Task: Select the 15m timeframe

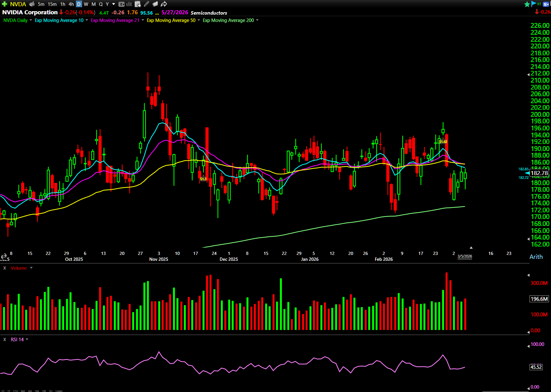Action: [52, 4]
